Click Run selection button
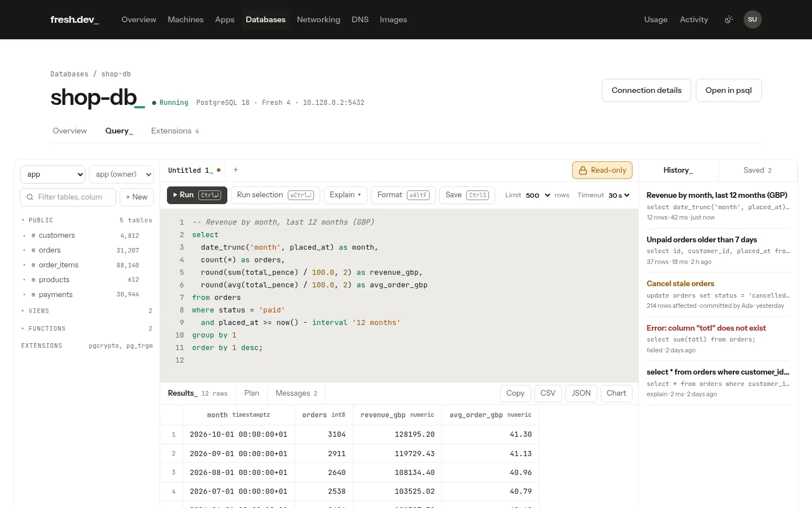 tap(275, 195)
